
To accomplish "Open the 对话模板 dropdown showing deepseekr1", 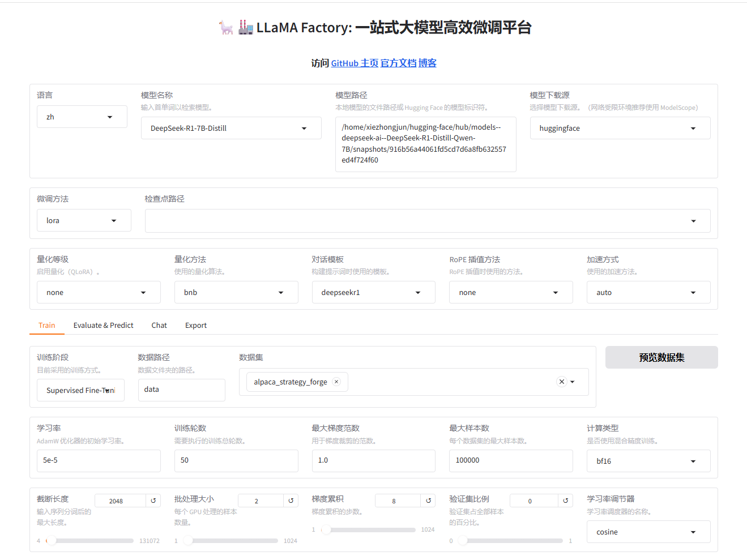I will 374,292.
